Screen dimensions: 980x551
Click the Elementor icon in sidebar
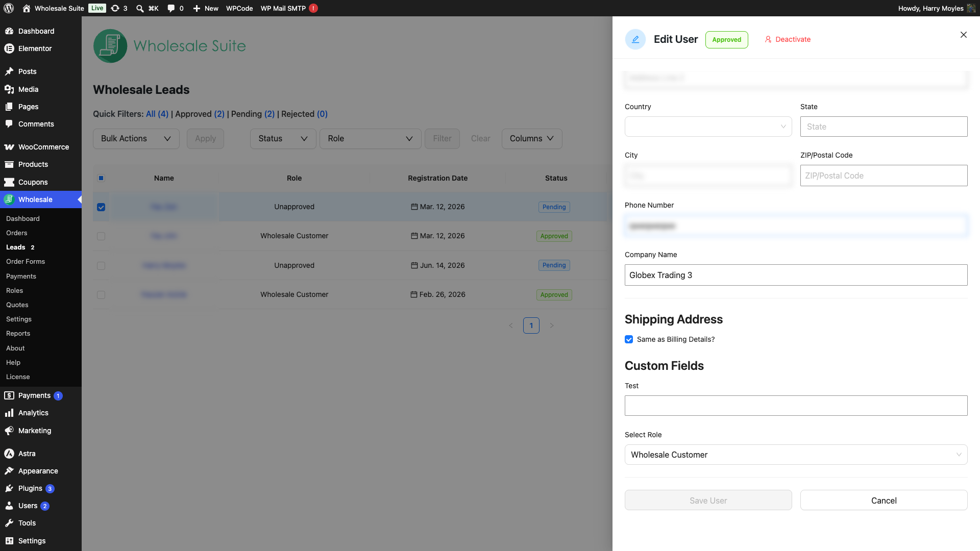coord(9,48)
